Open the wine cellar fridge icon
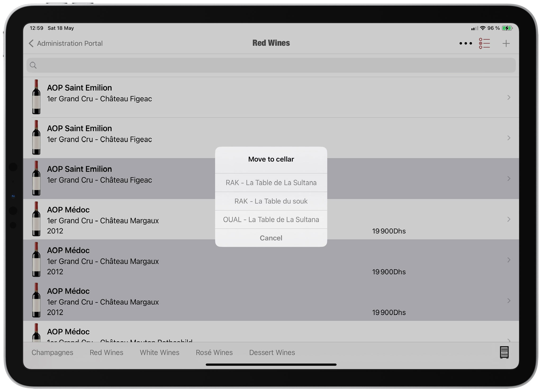This screenshot has height=392, width=542. coord(504,352)
